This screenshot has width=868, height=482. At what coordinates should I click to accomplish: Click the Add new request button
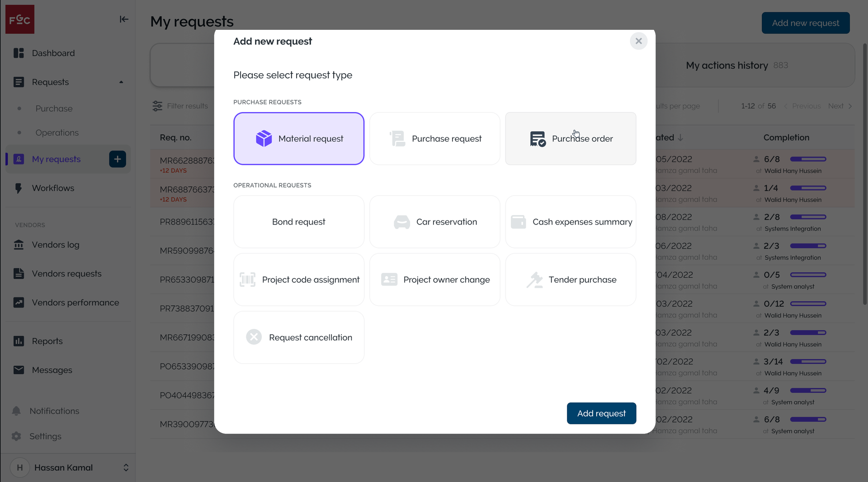[805, 23]
